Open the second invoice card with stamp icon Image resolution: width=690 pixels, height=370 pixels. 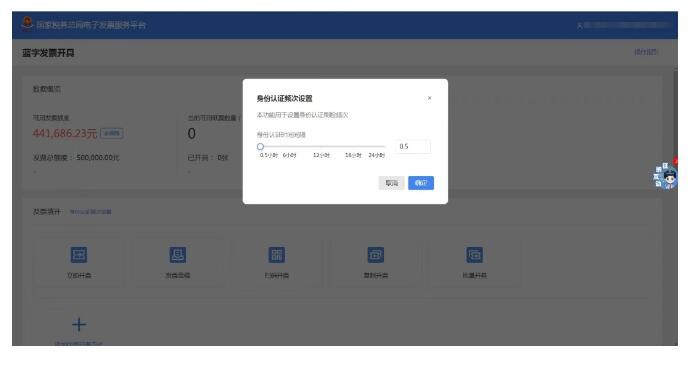tap(178, 255)
